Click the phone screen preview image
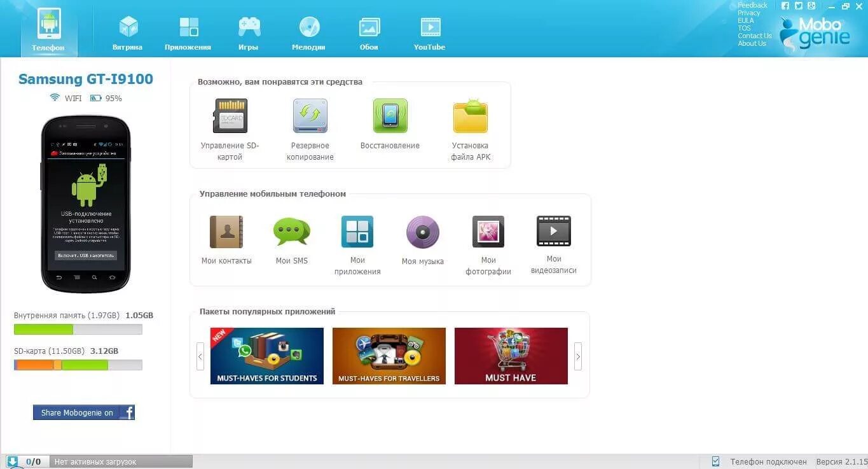The image size is (868, 469). [x=86, y=204]
